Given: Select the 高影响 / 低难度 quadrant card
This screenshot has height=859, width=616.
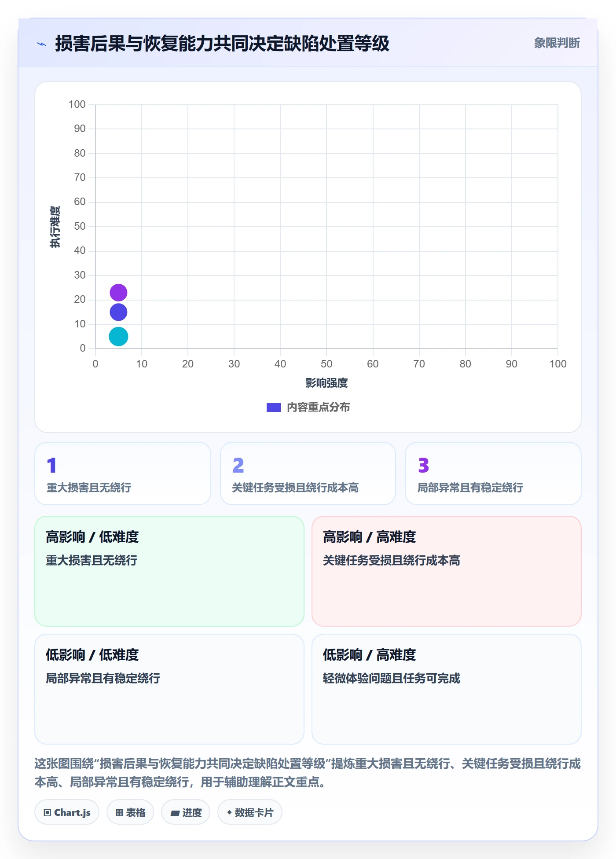Looking at the screenshot, I should coord(169,571).
